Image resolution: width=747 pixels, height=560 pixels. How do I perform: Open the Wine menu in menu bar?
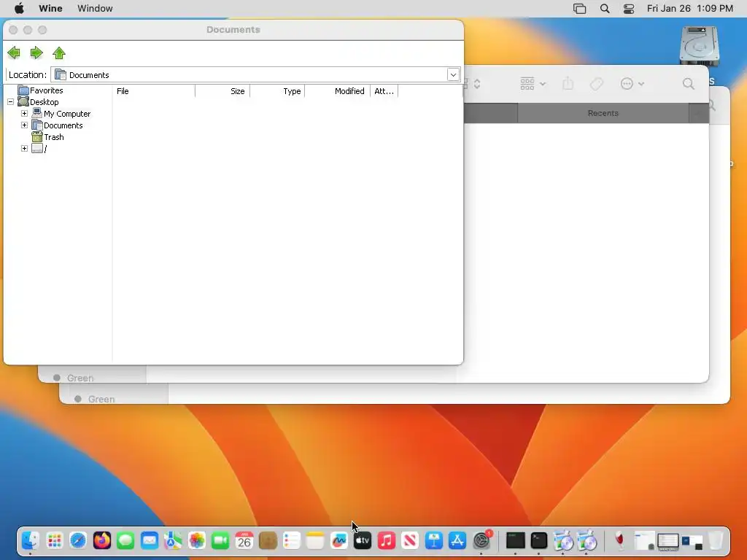50,9
